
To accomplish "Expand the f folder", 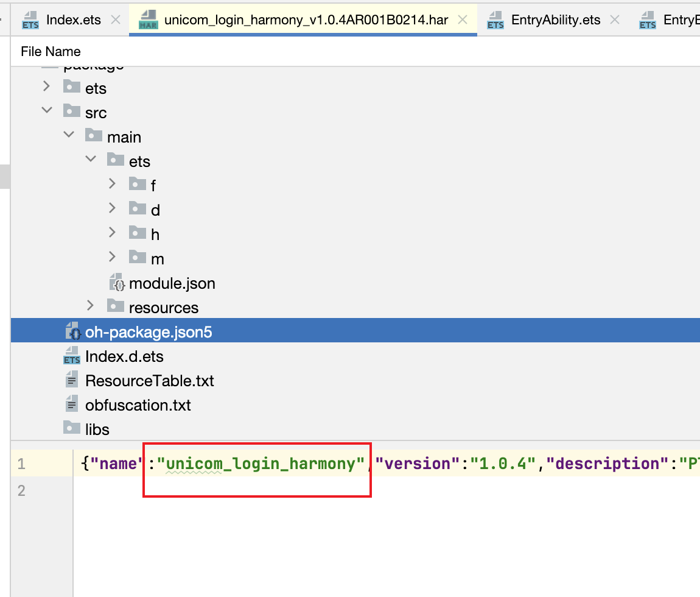I will pyautogui.click(x=113, y=183).
